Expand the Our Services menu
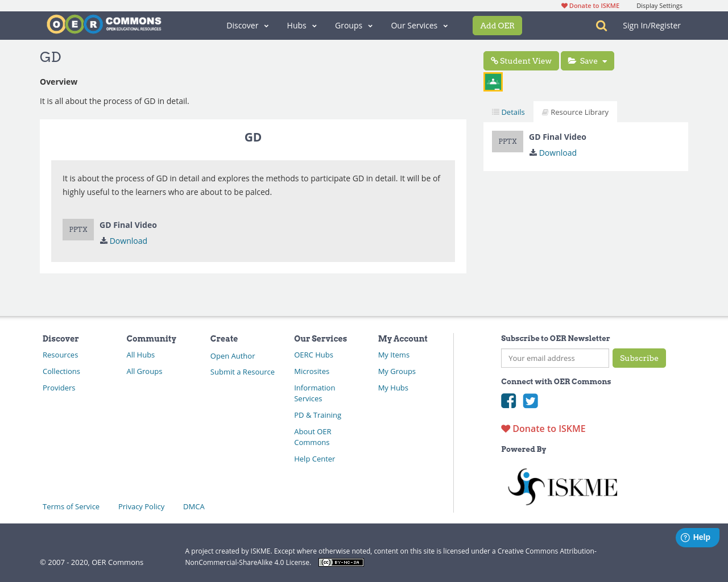Viewport: 728px width, 582px height. tap(419, 26)
